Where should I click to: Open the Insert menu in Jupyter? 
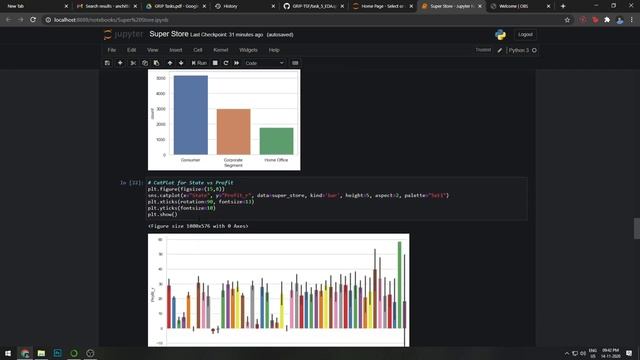pos(176,50)
